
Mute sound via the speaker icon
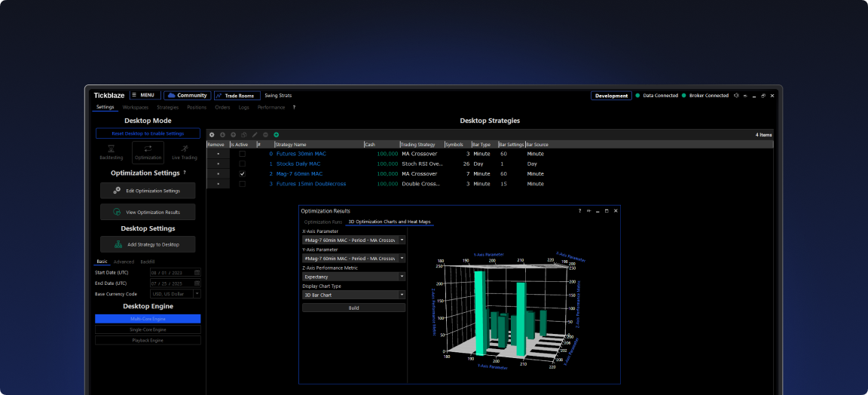[x=736, y=96]
